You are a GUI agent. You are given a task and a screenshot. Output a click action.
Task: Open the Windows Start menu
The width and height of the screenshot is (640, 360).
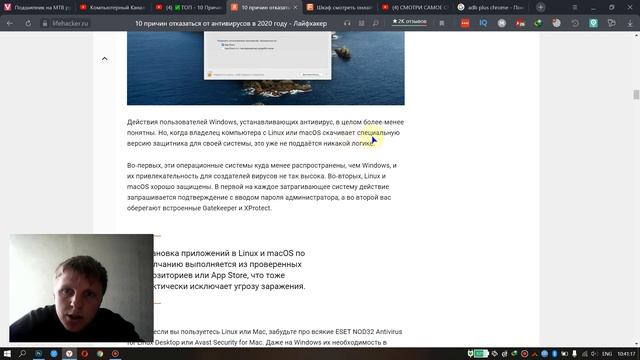[x=7, y=353]
